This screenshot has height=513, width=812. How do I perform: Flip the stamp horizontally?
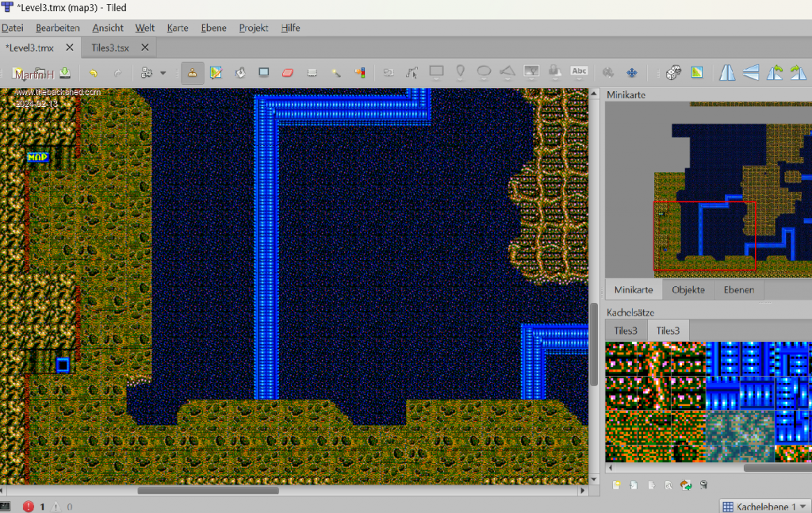tap(726, 73)
